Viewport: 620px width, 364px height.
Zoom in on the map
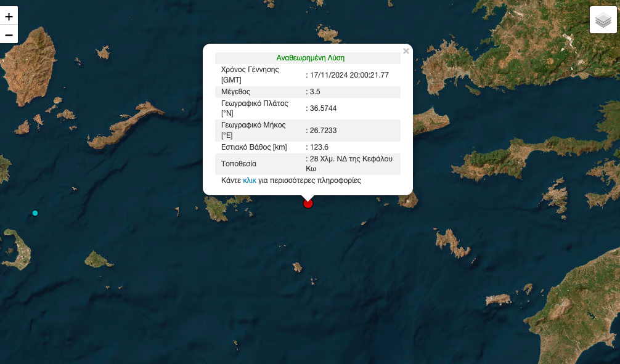pos(9,16)
